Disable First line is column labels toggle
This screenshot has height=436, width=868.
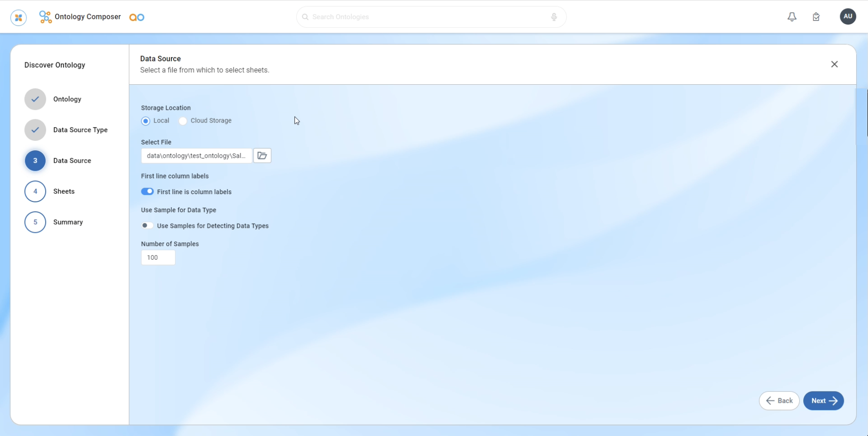point(147,192)
